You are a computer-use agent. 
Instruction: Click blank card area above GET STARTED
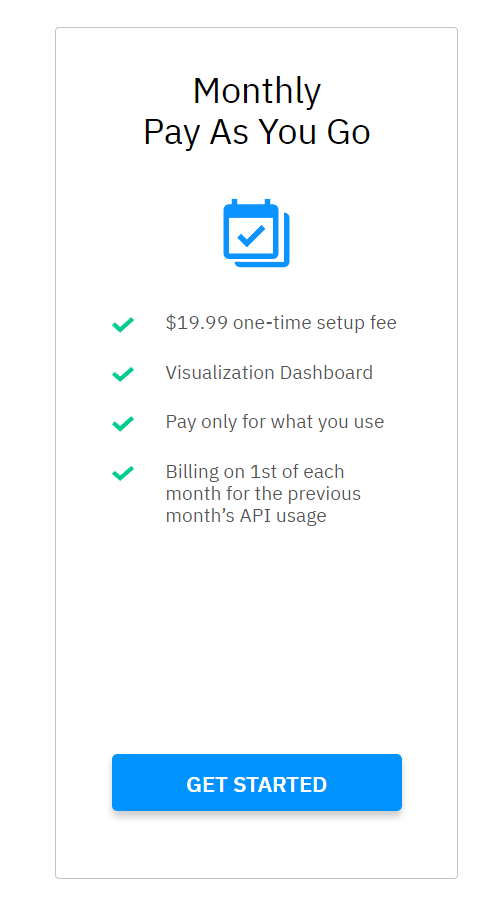tap(256, 638)
